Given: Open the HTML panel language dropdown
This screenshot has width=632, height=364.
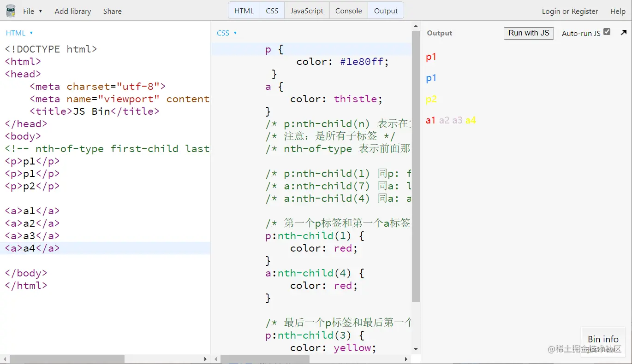Looking at the screenshot, I should [19, 33].
